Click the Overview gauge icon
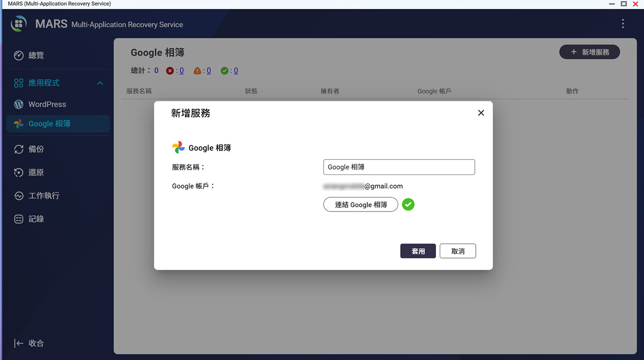 coord(19,55)
